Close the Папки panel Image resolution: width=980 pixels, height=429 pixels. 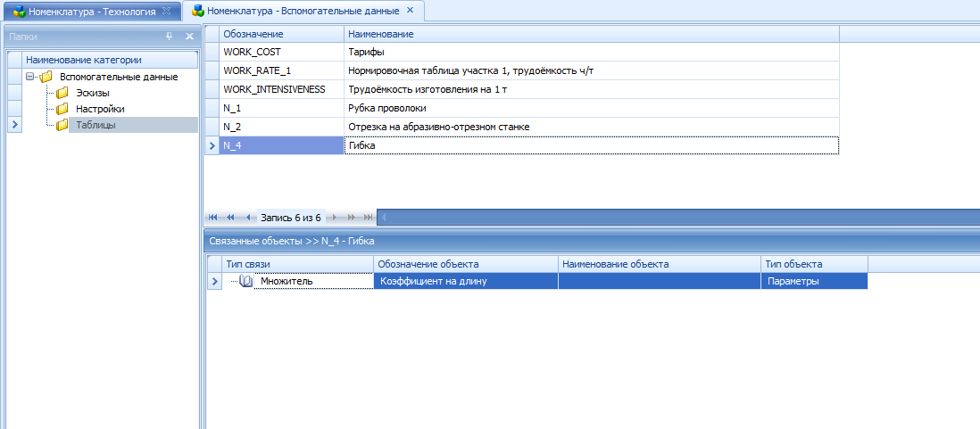pos(189,37)
